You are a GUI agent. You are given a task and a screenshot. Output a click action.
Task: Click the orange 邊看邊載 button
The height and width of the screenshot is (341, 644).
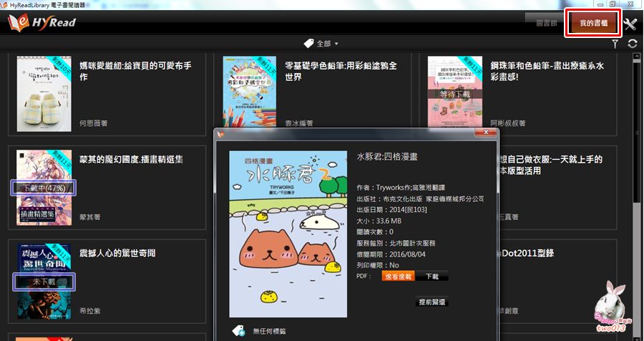click(x=399, y=276)
